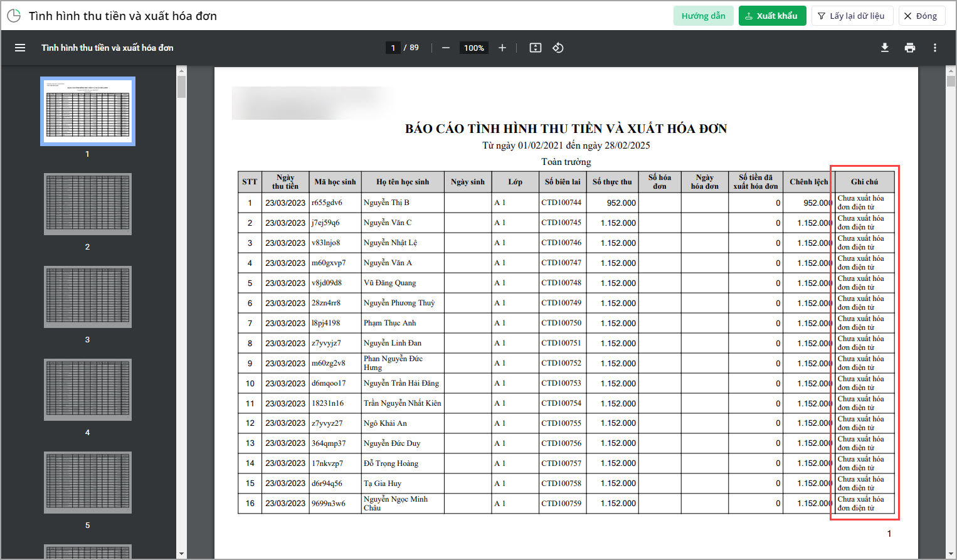This screenshot has height=560, width=957.
Task: Click the date range text under title
Action: [566, 145]
